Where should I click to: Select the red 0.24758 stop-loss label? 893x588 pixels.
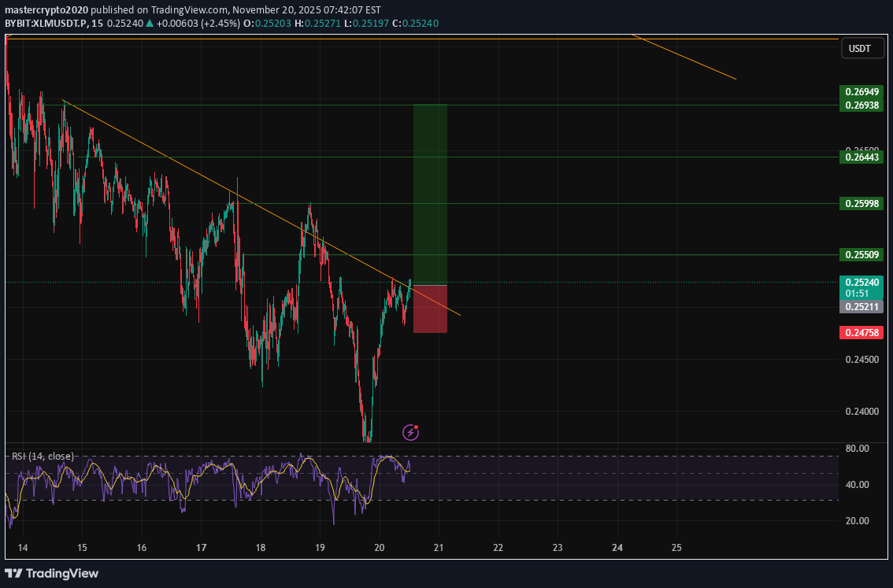(x=861, y=333)
